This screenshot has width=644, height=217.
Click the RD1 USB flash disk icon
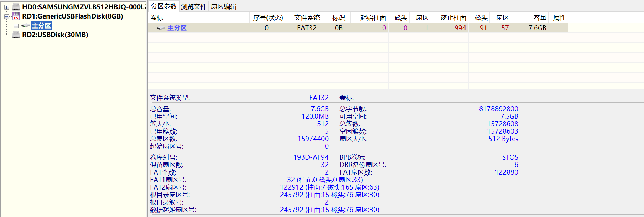pyautogui.click(x=16, y=16)
